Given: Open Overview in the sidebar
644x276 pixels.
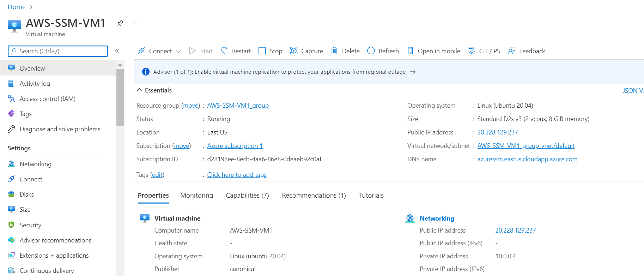Looking at the screenshot, I should (x=58, y=68).
